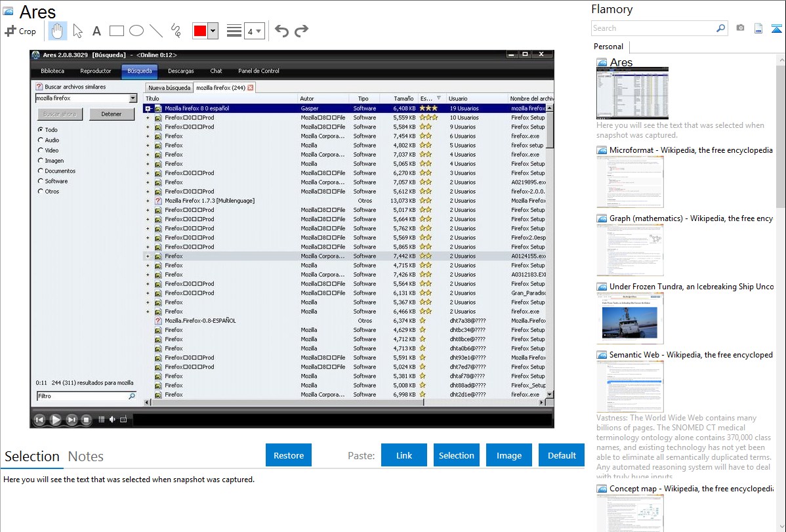The height and width of the screenshot is (532, 786).
Task: Click the Detener button
Action: 112,114
